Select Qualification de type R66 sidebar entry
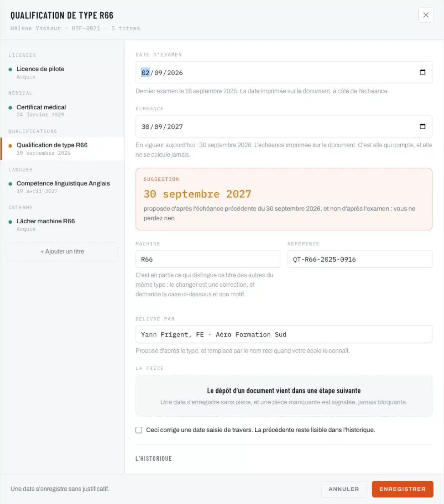This screenshot has width=444, height=504. click(62, 149)
